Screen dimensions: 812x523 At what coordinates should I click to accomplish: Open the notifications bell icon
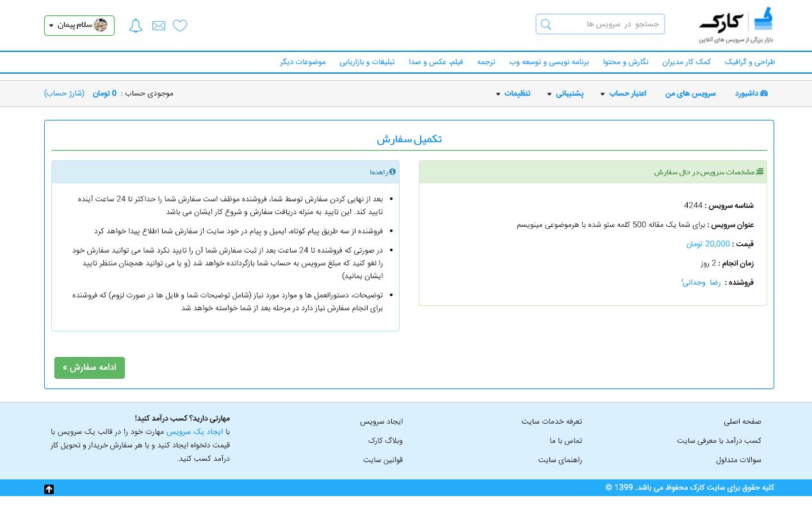(136, 26)
